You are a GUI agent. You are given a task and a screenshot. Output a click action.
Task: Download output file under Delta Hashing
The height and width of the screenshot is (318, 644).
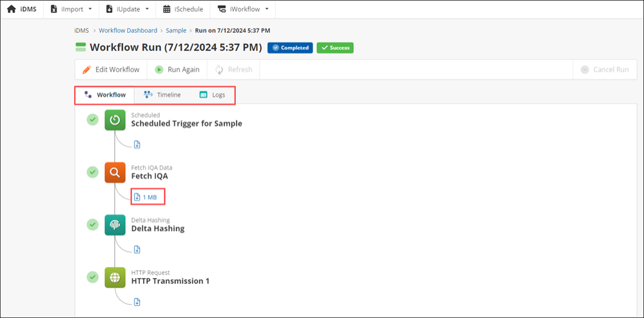[137, 249]
